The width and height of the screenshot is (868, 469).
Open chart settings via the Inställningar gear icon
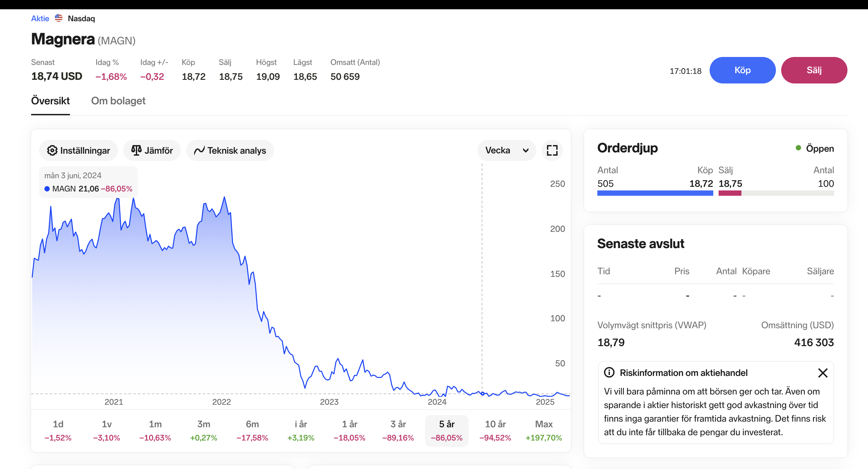[52, 150]
